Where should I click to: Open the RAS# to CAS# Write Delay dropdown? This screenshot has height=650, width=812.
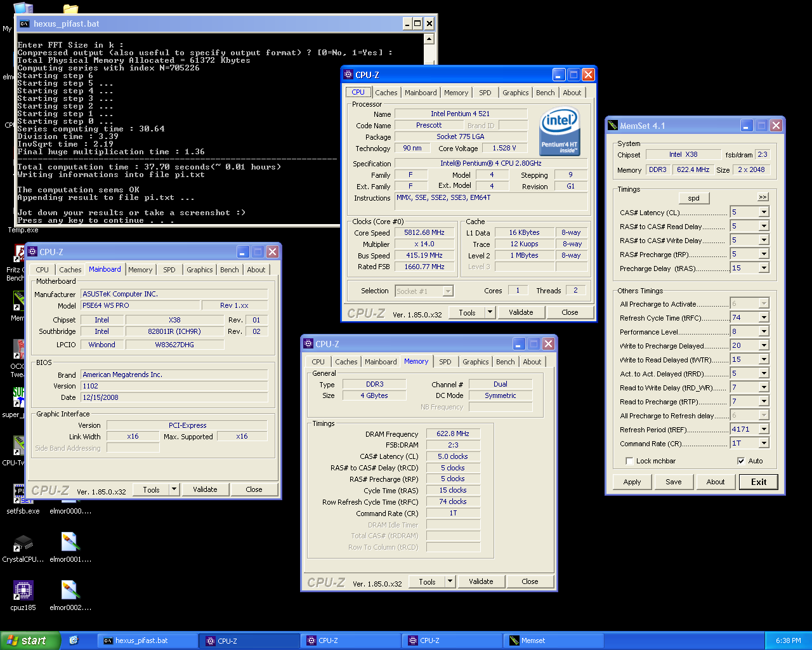764,240
